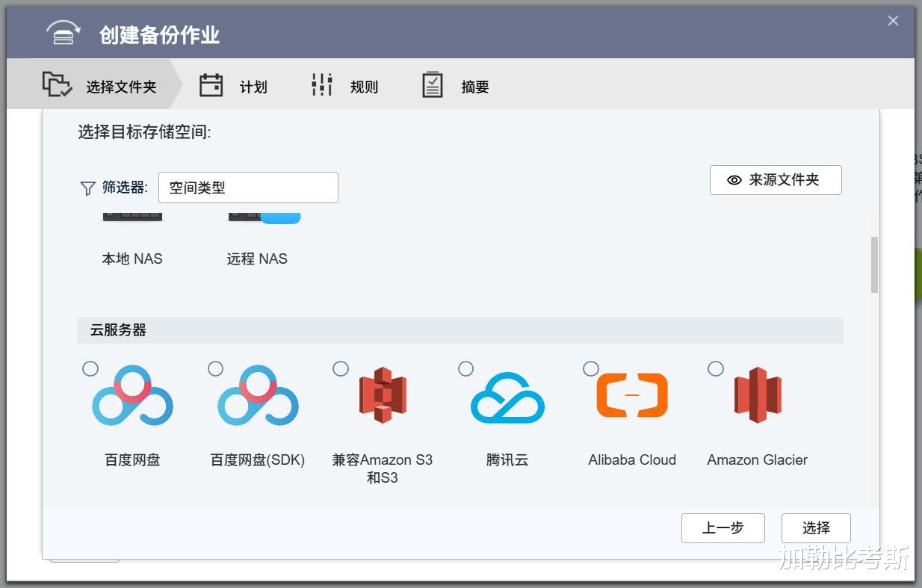Go to the 摘要 step
922x588 pixels.
pos(454,86)
